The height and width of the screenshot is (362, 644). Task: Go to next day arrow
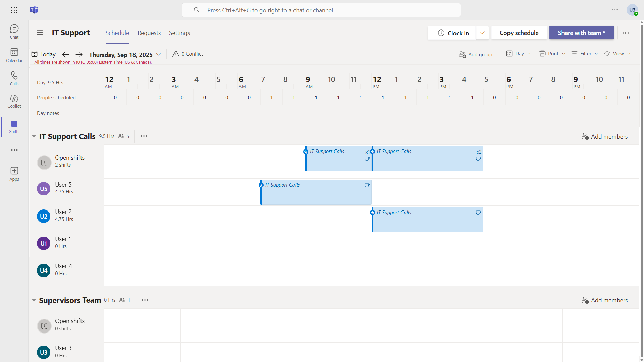coord(79,54)
